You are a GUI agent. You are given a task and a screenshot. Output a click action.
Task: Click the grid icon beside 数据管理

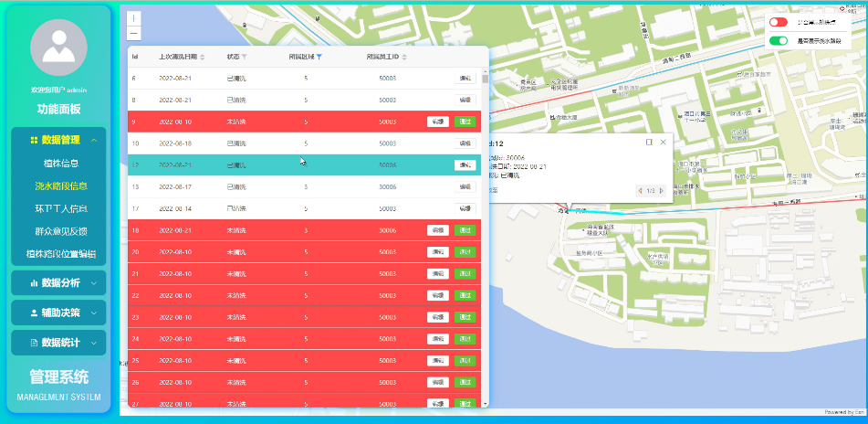coord(35,140)
